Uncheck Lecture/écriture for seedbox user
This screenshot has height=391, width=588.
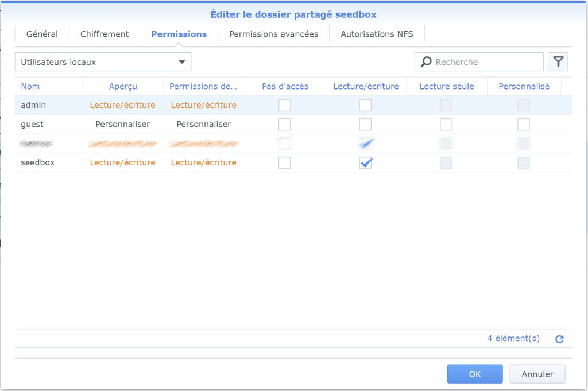tap(365, 162)
